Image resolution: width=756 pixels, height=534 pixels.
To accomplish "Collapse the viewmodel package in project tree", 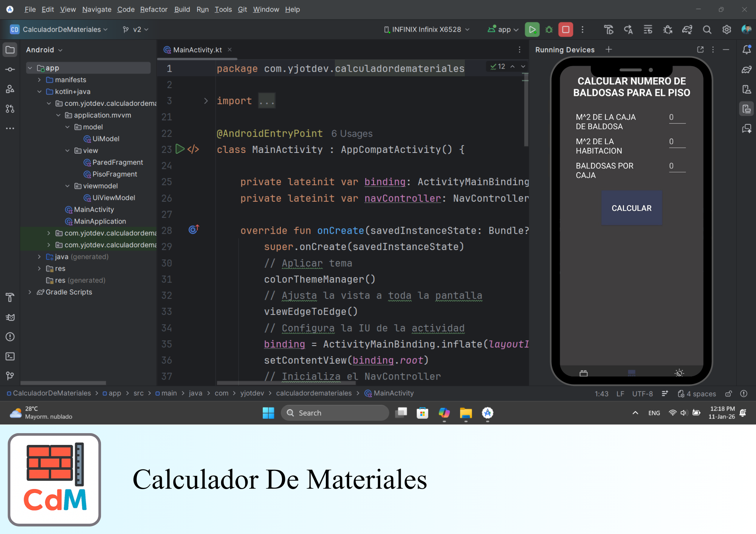I will pos(68,186).
